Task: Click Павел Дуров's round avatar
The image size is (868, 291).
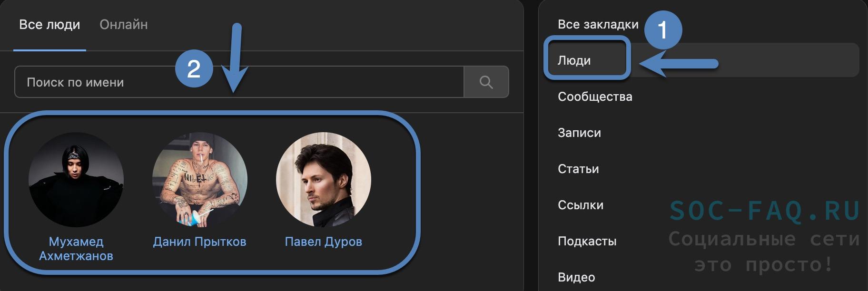Action: tap(324, 180)
